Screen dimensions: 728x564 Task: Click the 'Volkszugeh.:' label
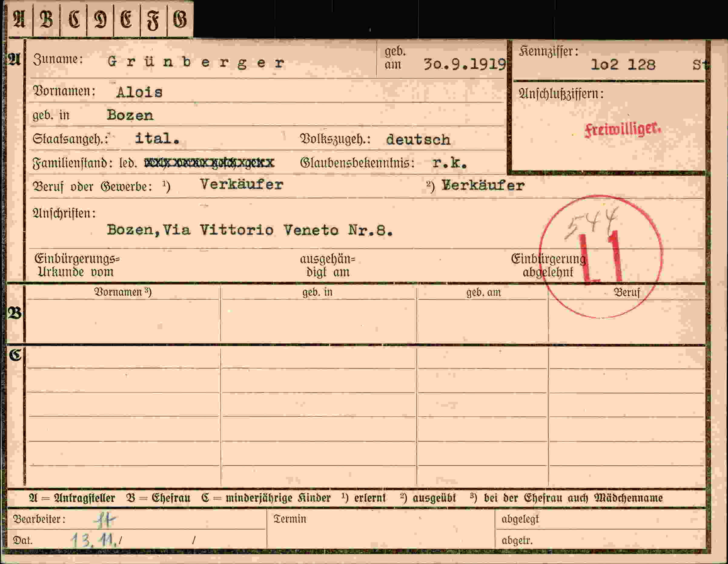335,139
